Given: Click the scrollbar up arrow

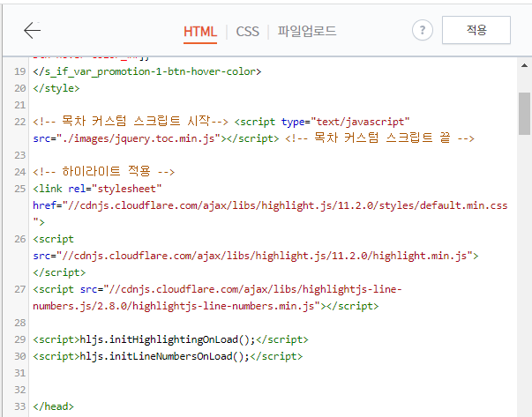Looking at the screenshot, I should click(x=524, y=65).
